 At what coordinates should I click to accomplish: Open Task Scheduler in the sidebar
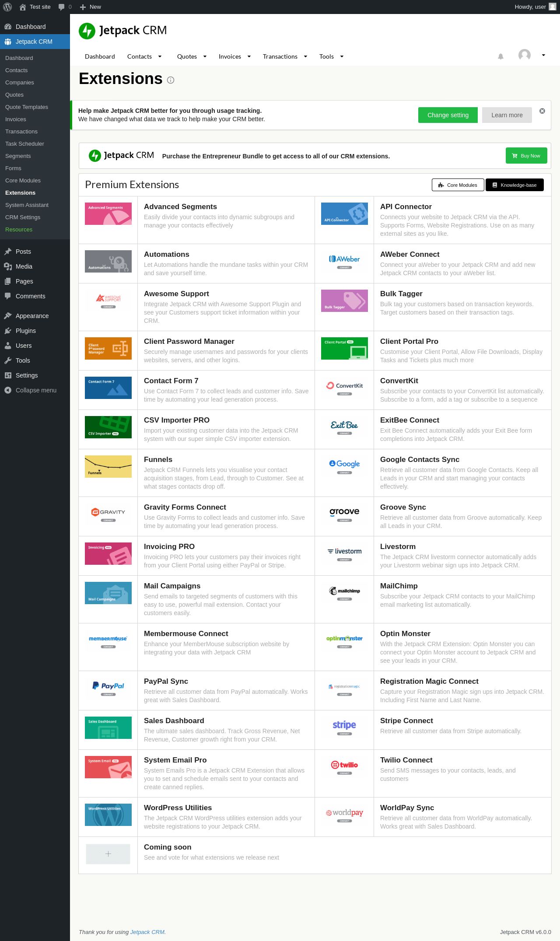pyautogui.click(x=24, y=144)
